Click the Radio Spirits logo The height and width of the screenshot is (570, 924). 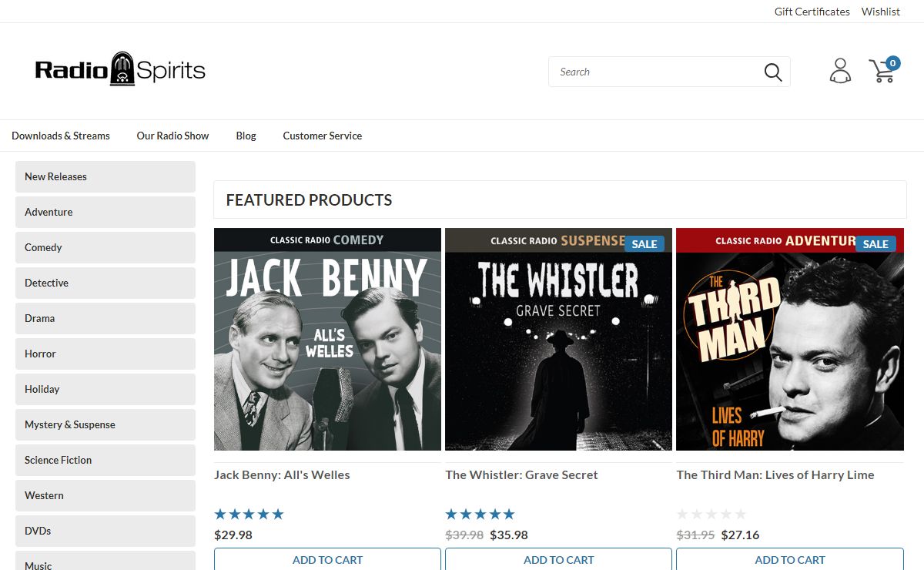[120, 70]
